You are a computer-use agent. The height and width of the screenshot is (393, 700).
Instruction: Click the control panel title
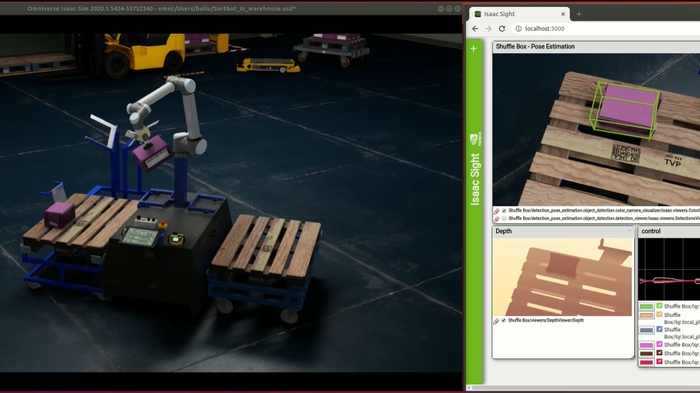(x=651, y=231)
